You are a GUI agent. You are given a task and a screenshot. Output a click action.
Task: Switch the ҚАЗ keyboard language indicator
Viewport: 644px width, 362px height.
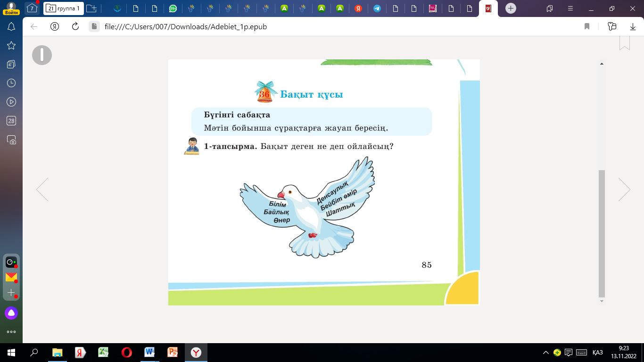coord(597,352)
